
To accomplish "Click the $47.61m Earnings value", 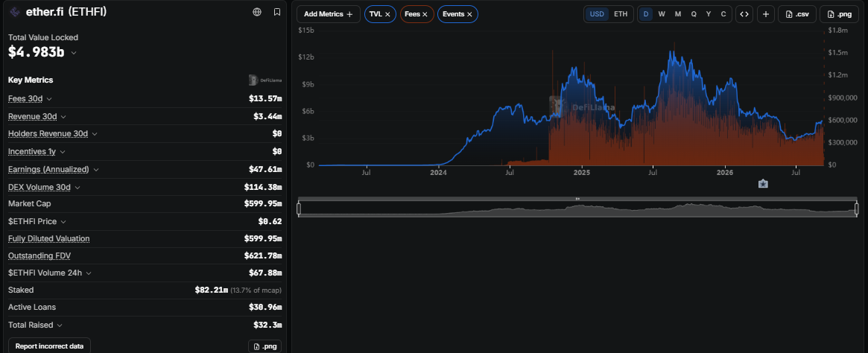I will point(265,169).
